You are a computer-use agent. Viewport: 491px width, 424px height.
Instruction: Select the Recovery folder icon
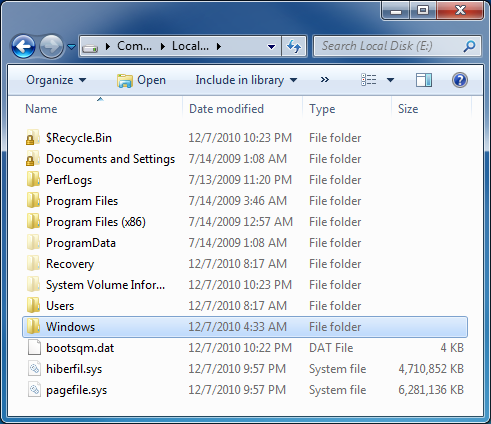33,264
